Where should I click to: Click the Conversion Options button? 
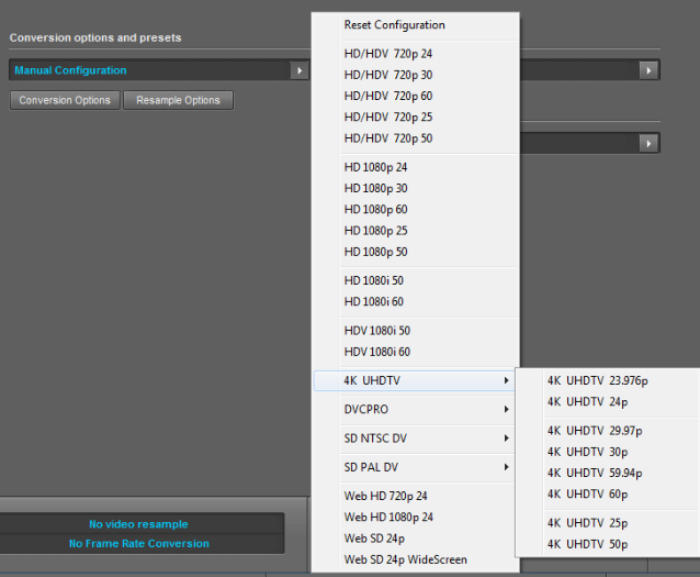point(65,100)
